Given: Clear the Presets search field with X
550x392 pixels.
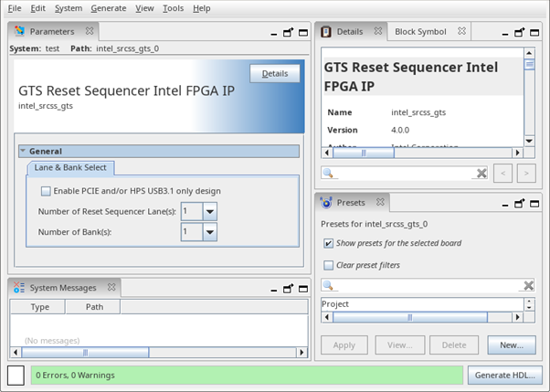Looking at the screenshot, I should (529, 285).
